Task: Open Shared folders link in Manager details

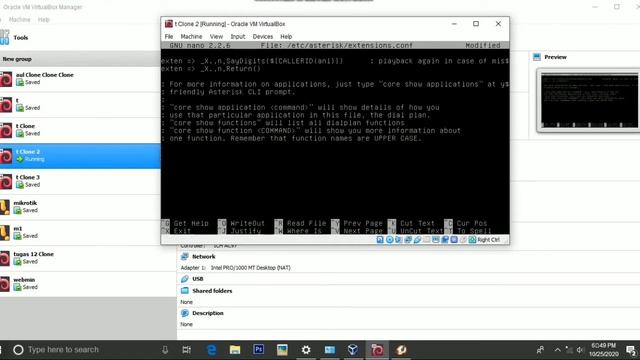Action: pos(212,291)
